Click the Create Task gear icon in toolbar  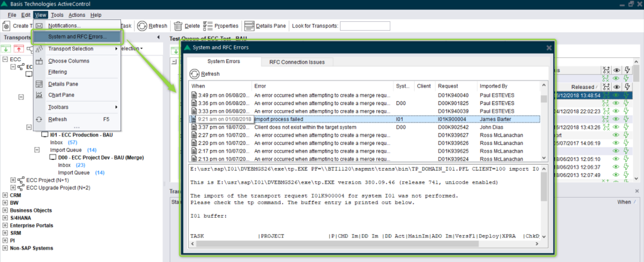pos(6,26)
